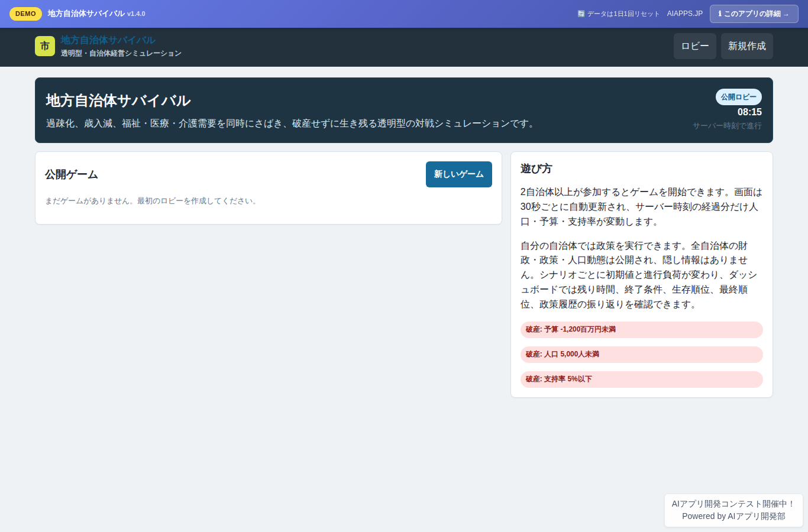Click the 遊び方 paragraph starting 2自治体以上が参加
The height and width of the screenshot is (532, 808).
(x=642, y=207)
